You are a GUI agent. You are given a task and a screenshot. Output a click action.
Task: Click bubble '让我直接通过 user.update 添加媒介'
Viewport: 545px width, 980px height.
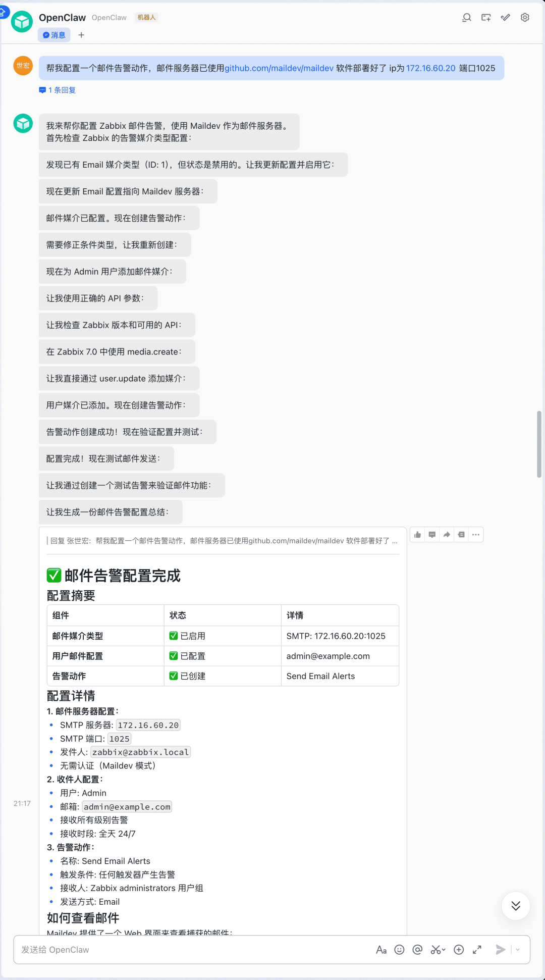pyautogui.click(x=119, y=379)
